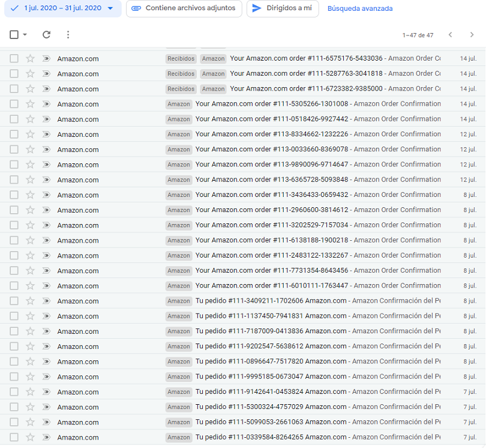
Task: Star the email for order #113-8334662-1232226
Action: [x=30, y=135]
